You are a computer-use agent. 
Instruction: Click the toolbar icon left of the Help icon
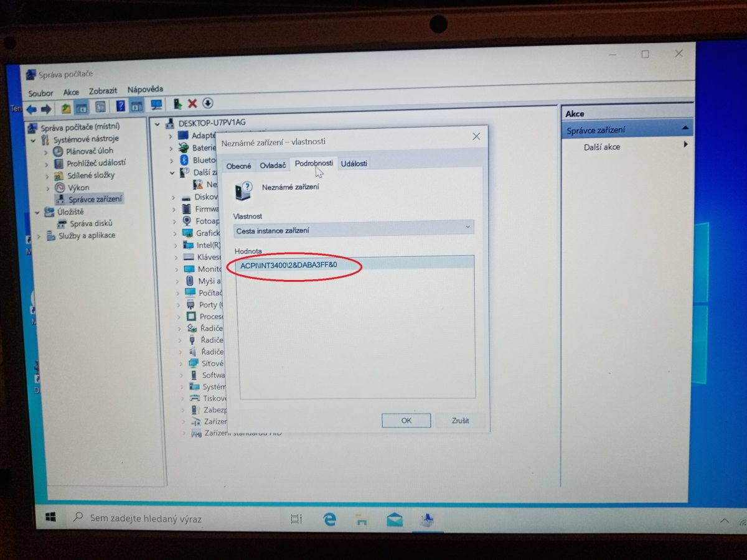[100, 106]
